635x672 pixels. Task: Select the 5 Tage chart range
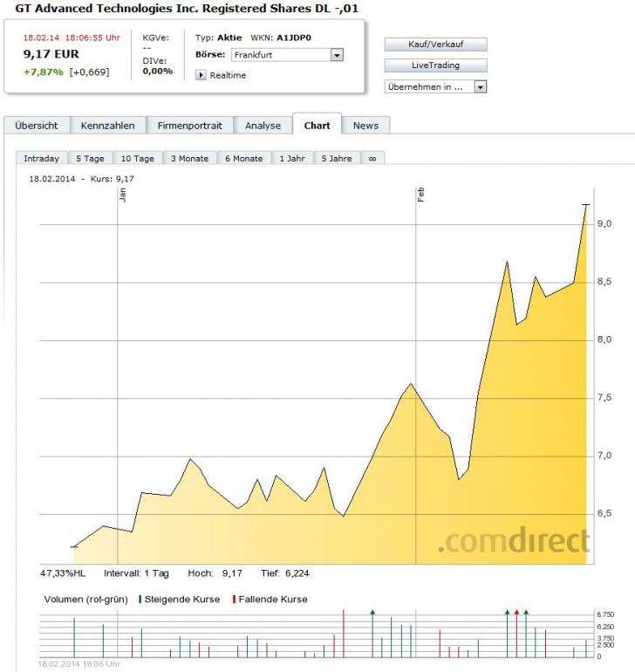(90, 159)
